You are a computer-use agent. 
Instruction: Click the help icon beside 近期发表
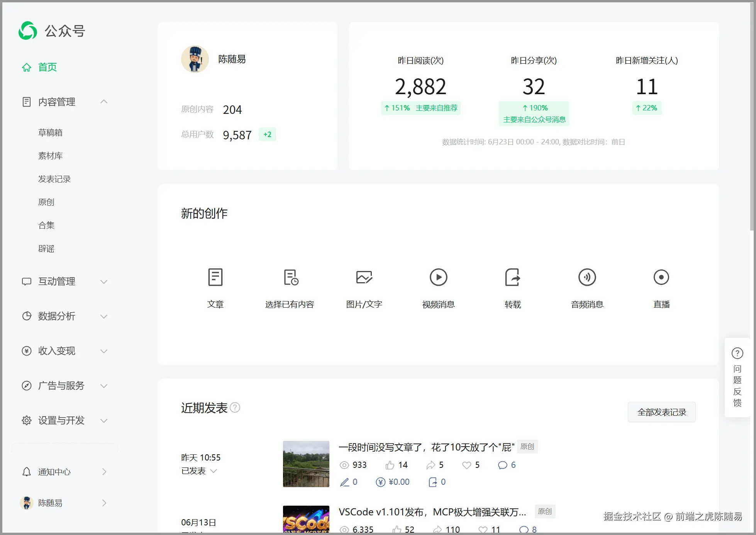point(235,408)
